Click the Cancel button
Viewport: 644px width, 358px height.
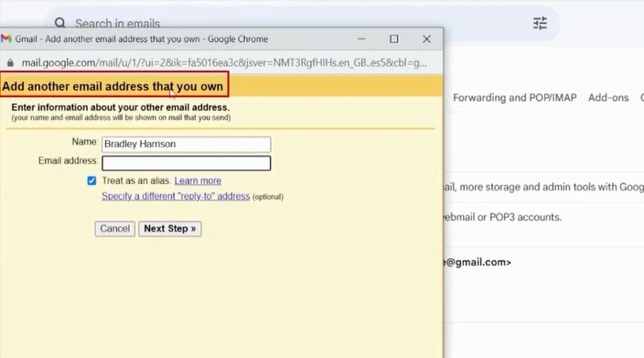click(114, 229)
